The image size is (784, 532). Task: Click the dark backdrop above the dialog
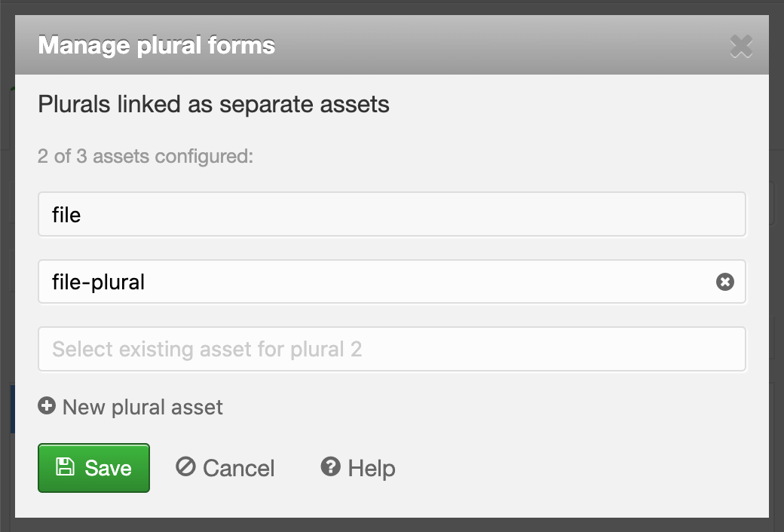(392, 7)
